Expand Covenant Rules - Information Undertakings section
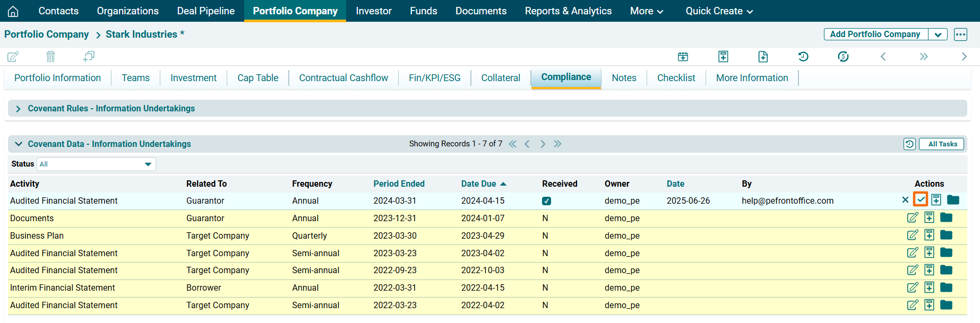This screenshot has height=323, width=980. click(18, 109)
